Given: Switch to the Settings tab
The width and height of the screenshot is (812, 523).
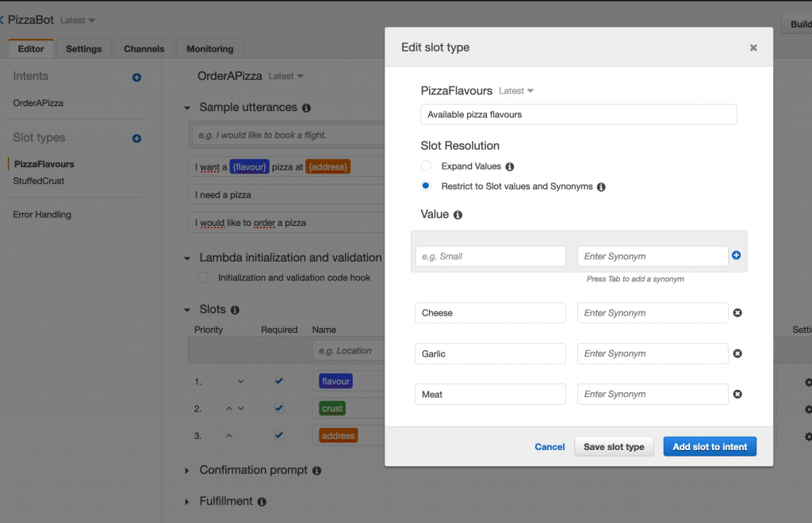Looking at the screenshot, I should click(x=83, y=49).
